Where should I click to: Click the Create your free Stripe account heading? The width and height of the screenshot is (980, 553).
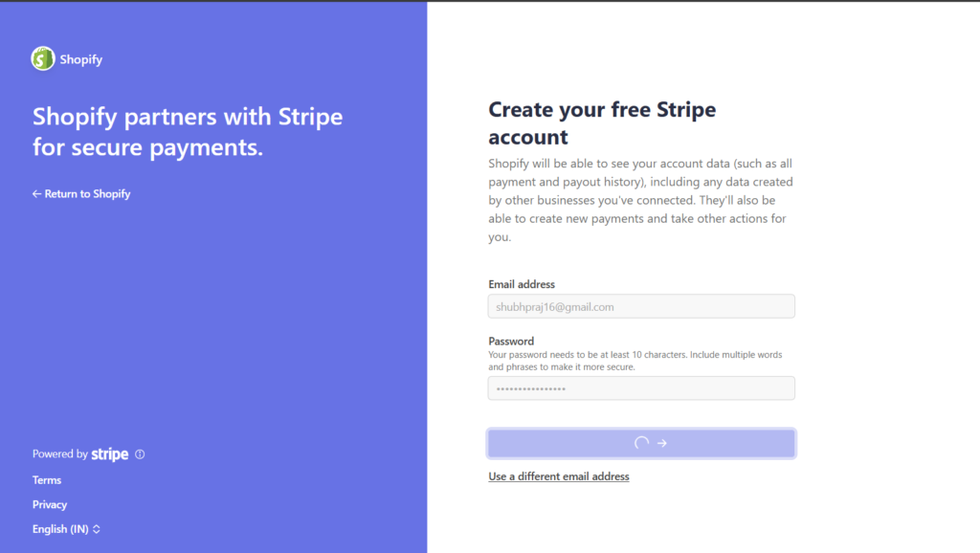(602, 123)
